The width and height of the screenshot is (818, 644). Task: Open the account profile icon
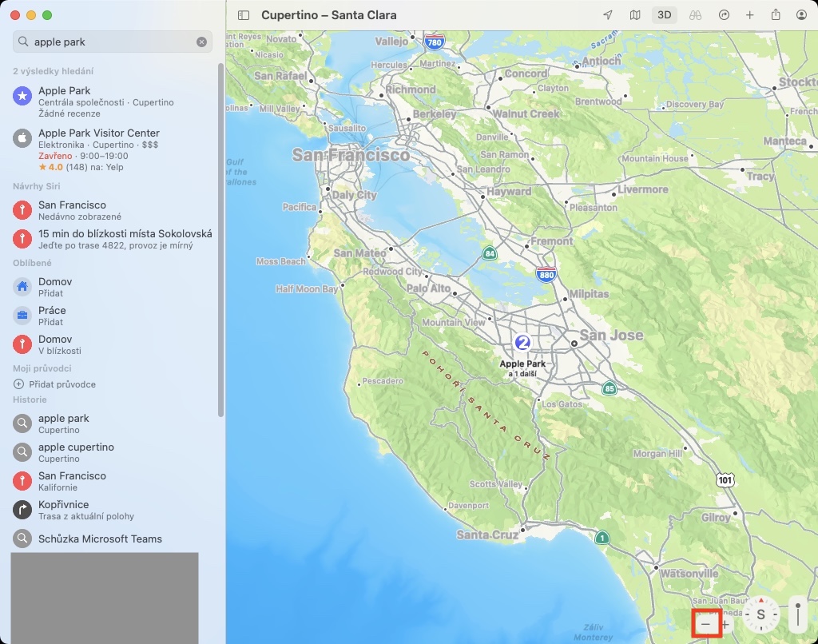(x=801, y=15)
